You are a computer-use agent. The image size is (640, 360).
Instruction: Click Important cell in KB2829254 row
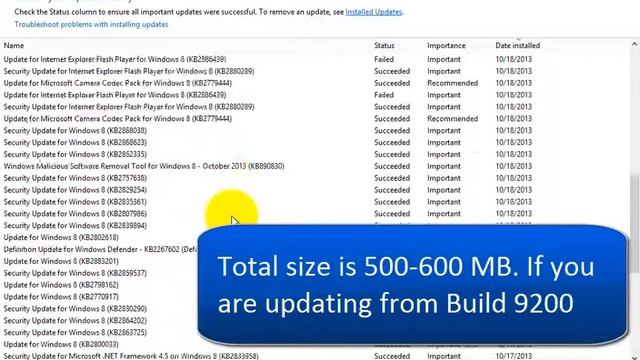(444, 189)
